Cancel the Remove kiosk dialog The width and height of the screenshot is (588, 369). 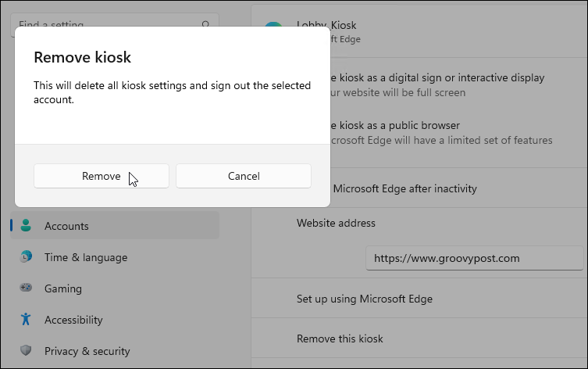click(244, 176)
